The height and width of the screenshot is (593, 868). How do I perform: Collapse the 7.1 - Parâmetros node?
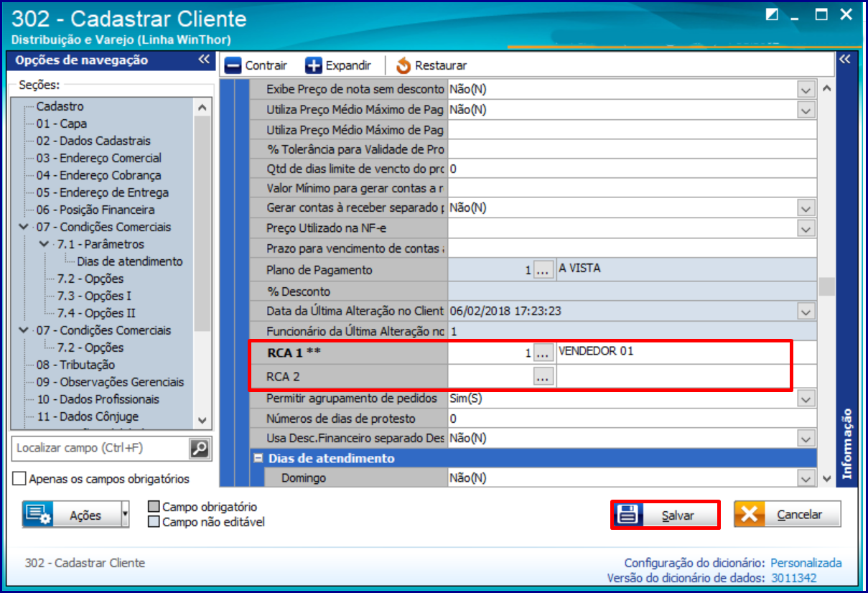point(45,244)
